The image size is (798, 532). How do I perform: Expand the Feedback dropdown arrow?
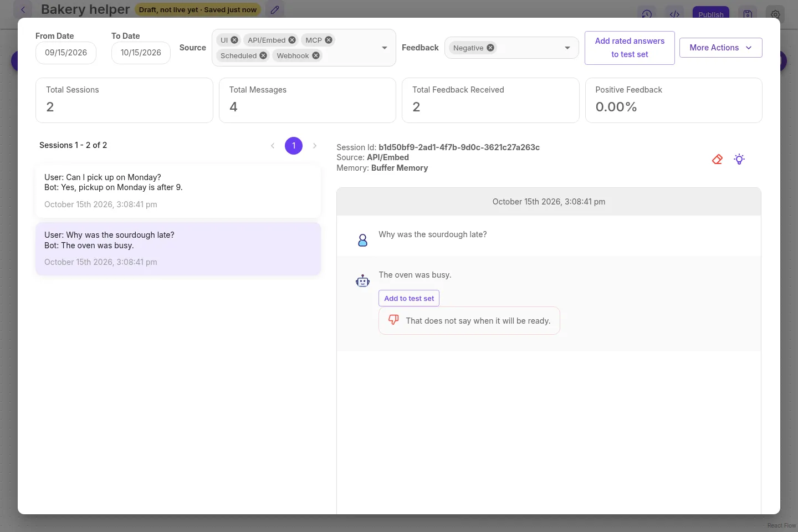tap(567, 48)
